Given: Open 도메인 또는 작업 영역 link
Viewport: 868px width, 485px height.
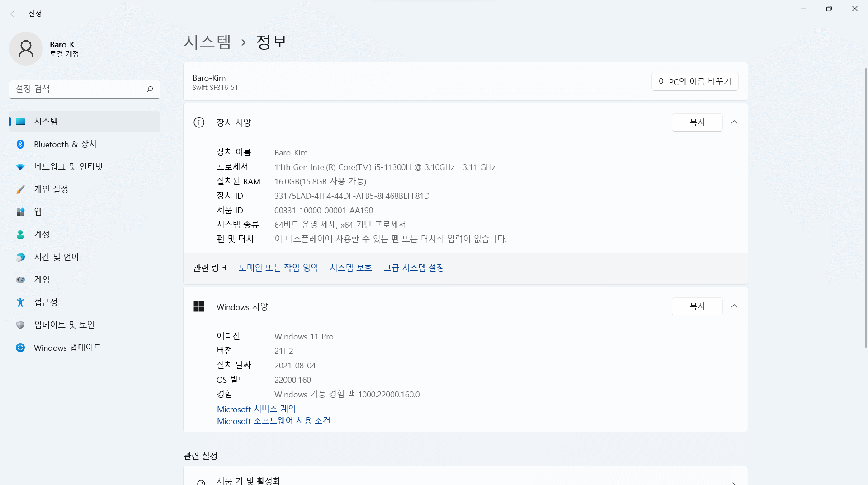Looking at the screenshot, I should pos(278,268).
